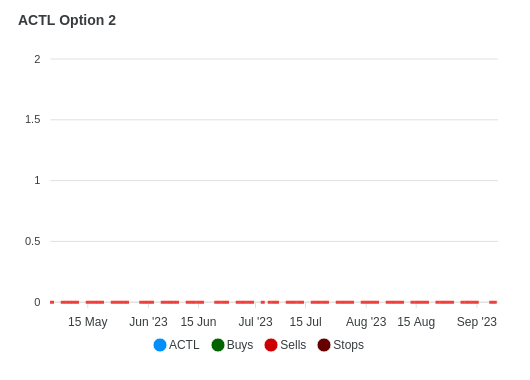Toggle the Buys series via its legend label
530x380 pixels.
(240, 345)
